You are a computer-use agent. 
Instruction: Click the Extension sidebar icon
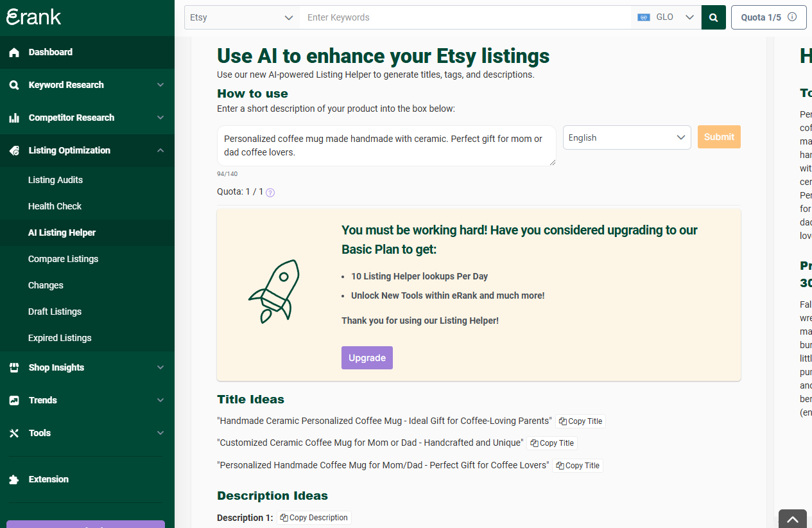15,479
